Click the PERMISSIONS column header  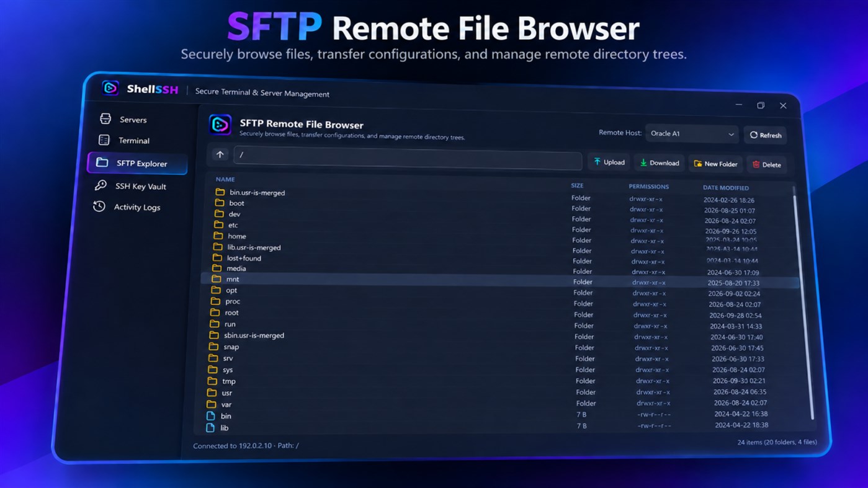tap(648, 186)
